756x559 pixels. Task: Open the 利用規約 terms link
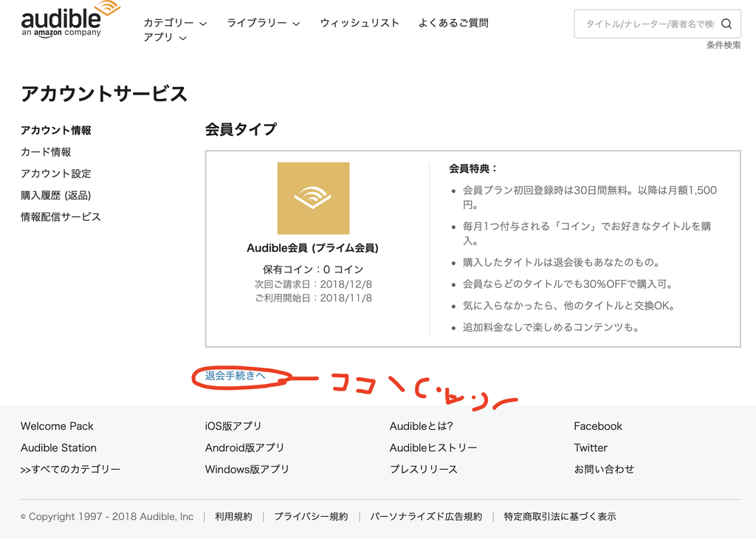[233, 517]
